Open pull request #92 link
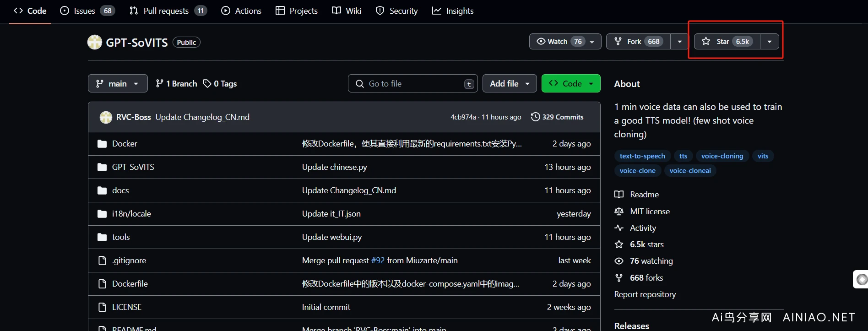The width and height of the screenshot is (868, 331). tap(378, 260)
